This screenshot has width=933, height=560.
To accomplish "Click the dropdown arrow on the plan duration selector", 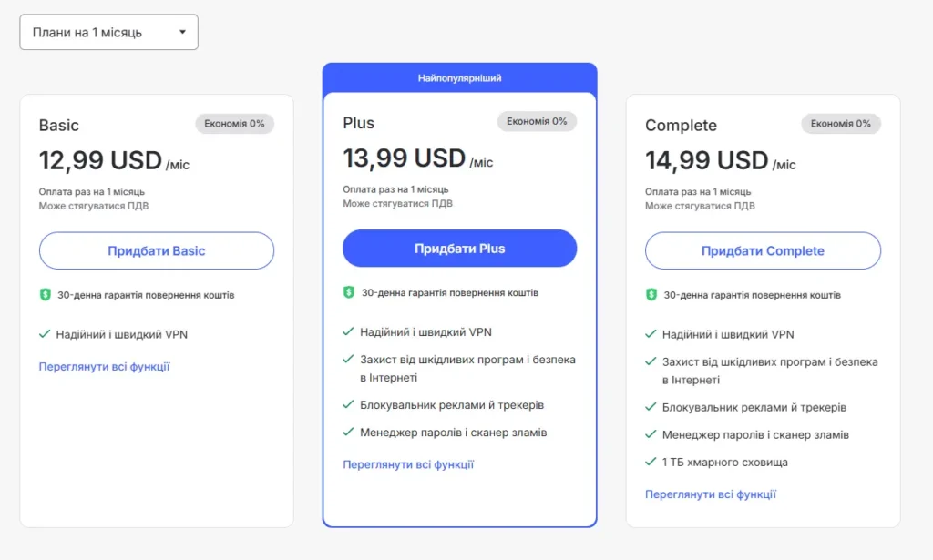I will 182,31.
